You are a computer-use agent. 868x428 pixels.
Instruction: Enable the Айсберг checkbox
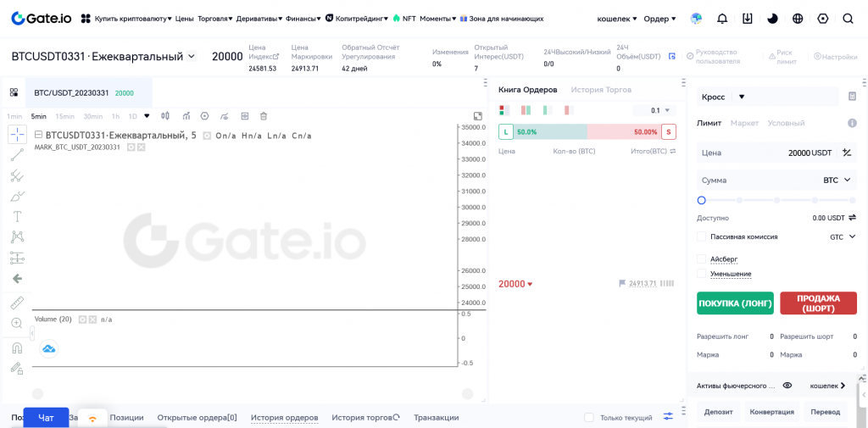click(x=701, y=259)
